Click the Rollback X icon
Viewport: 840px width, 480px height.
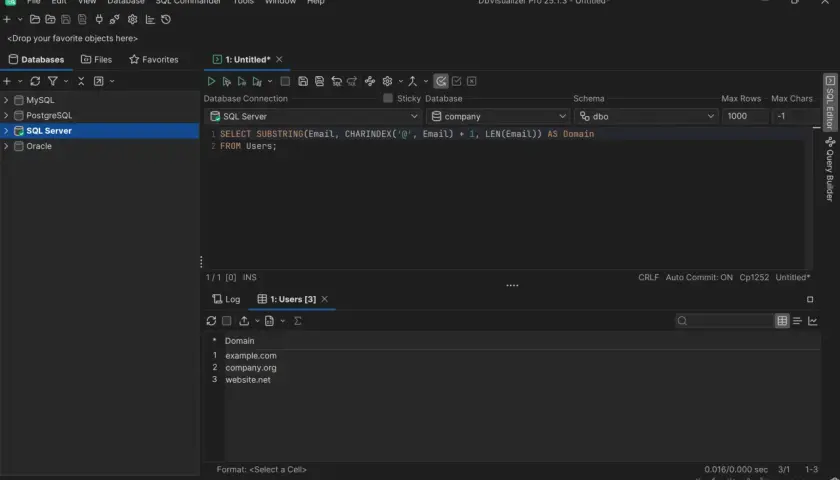[x=471, y=81]
